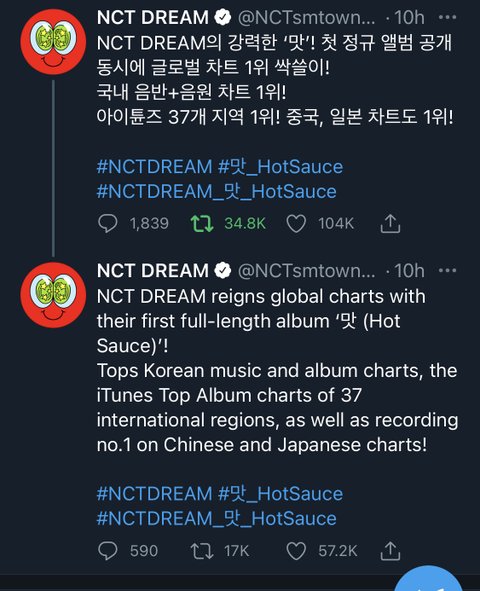Open more options on the second tweet

(448, 271)
